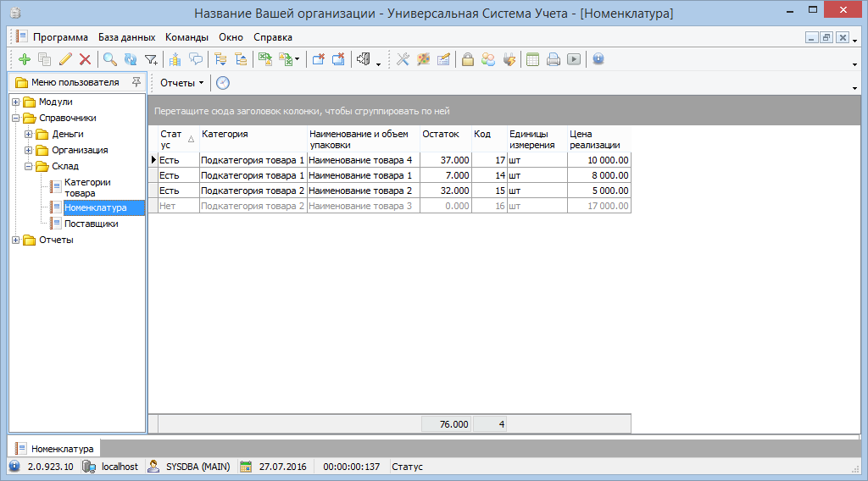This screenshot has width=868, height=481.
Task: Open the База данных menu
Action: tap(126, 37)
